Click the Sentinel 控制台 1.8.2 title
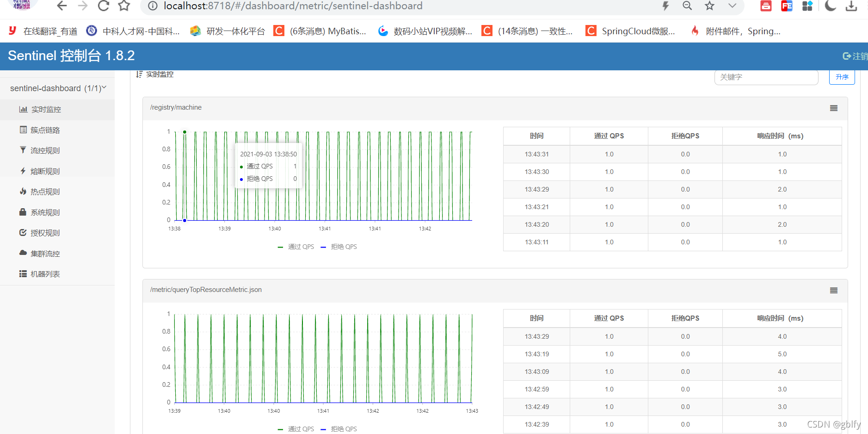Viewport: 868px width, 434px height. click(71, 56)
